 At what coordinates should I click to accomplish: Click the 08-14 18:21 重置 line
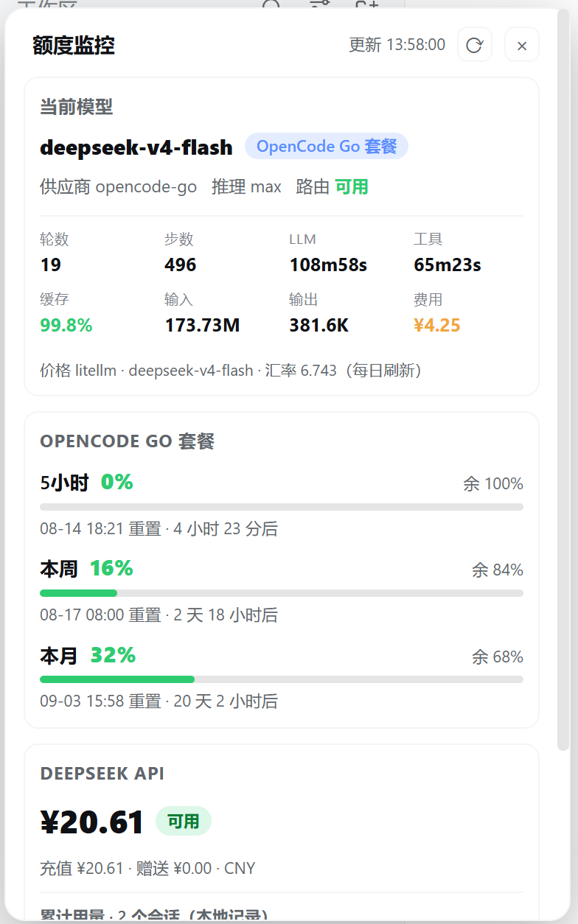pos(159,529)
